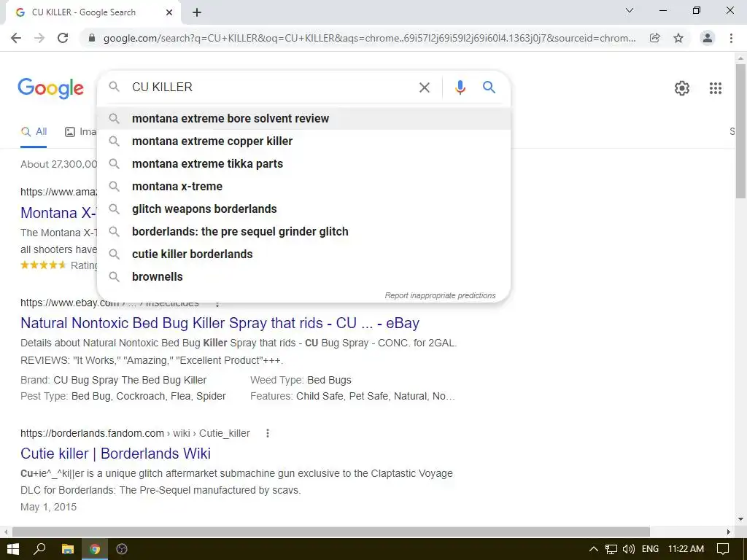Close the CU KILLER Google Search tab
The image size is (747, 560).
click(169, 12)
